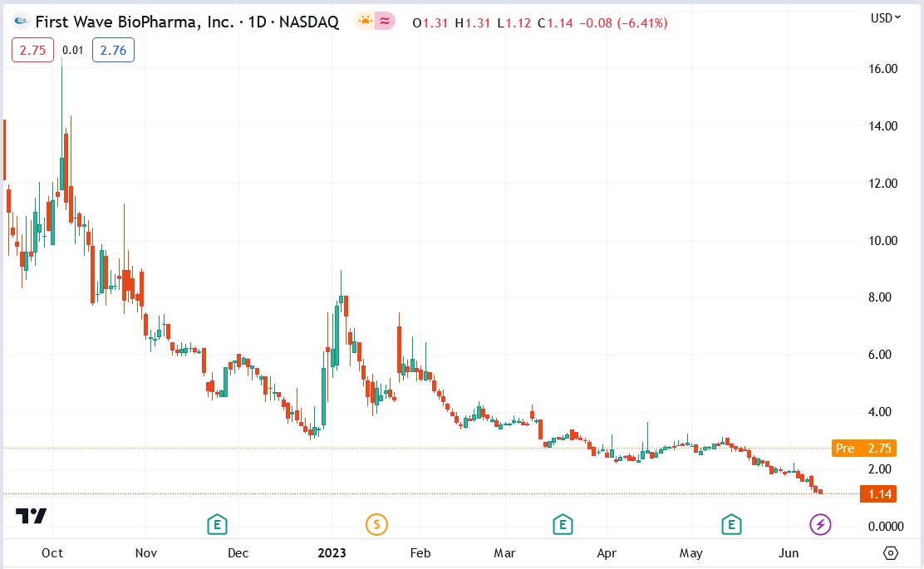
Task: Open the earnings event marker under December
Action: pos(216,524)
